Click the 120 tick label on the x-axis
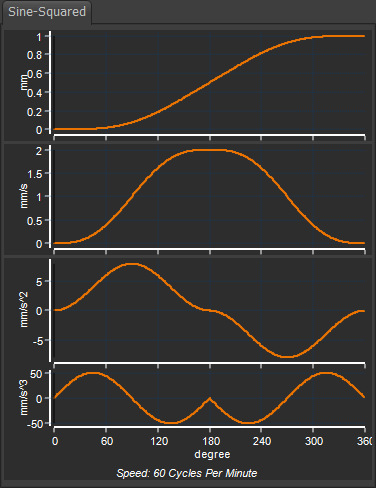 tap(159, 441)
